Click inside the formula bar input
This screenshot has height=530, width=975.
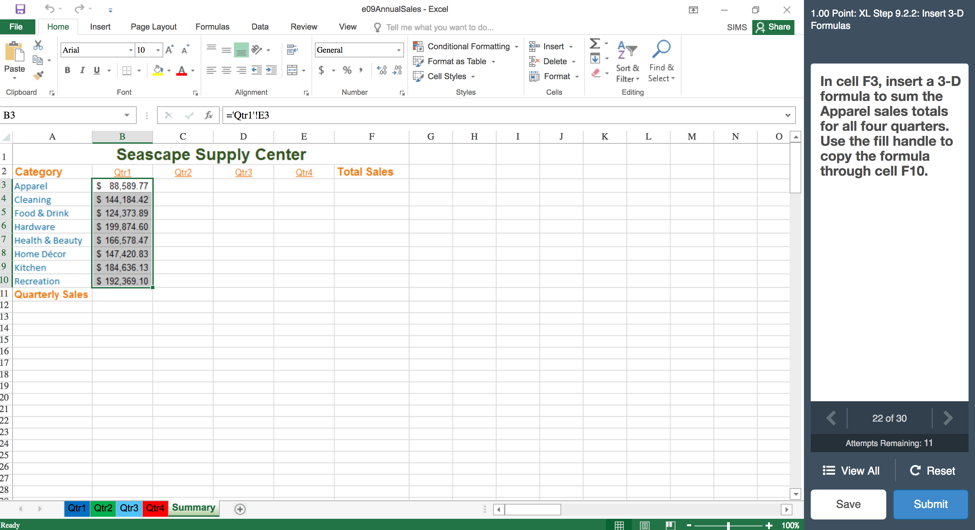pyautogui.click(x=500, y=115)
